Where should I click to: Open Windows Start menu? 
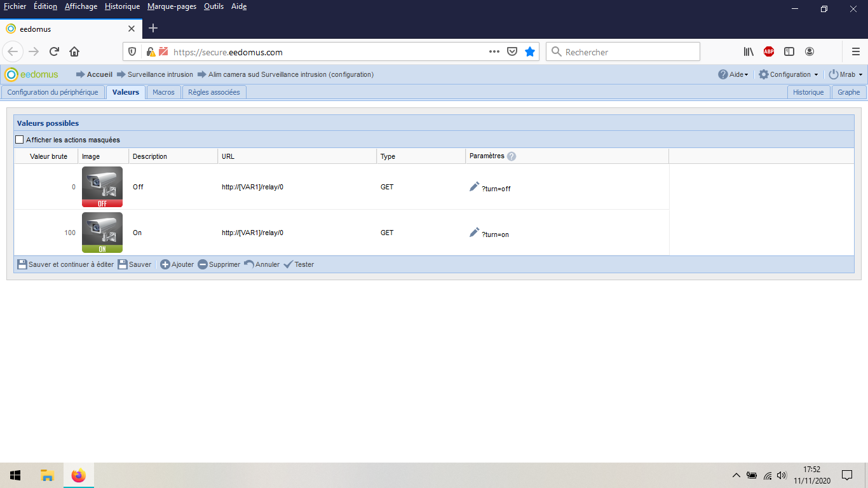point(15,475)
